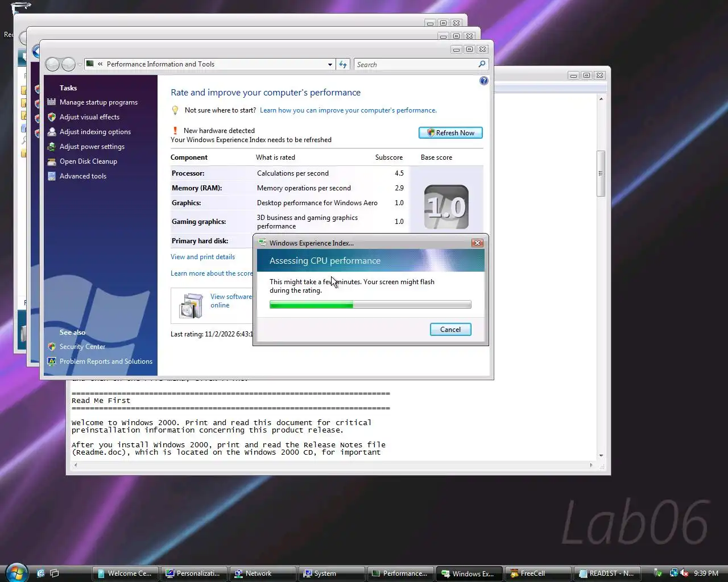This screenshot has height=582, width=728.
Task: Click View software online link
Action: click(230, 301)
